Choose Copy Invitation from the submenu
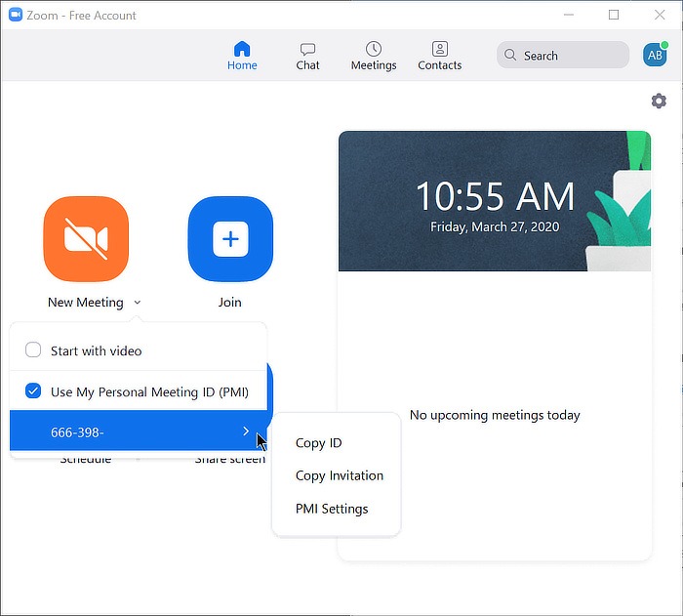Viewport: 683px width, 616px height. click(339, 475)
